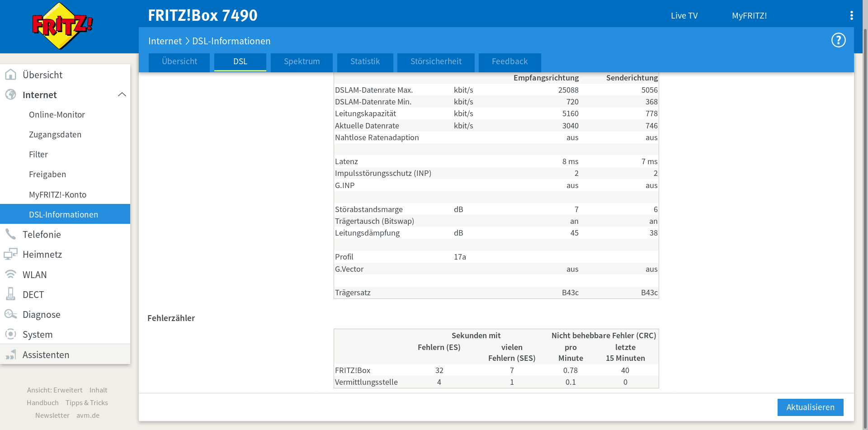
Task: Open the three-dot options menu
Action: click(851, 15)
